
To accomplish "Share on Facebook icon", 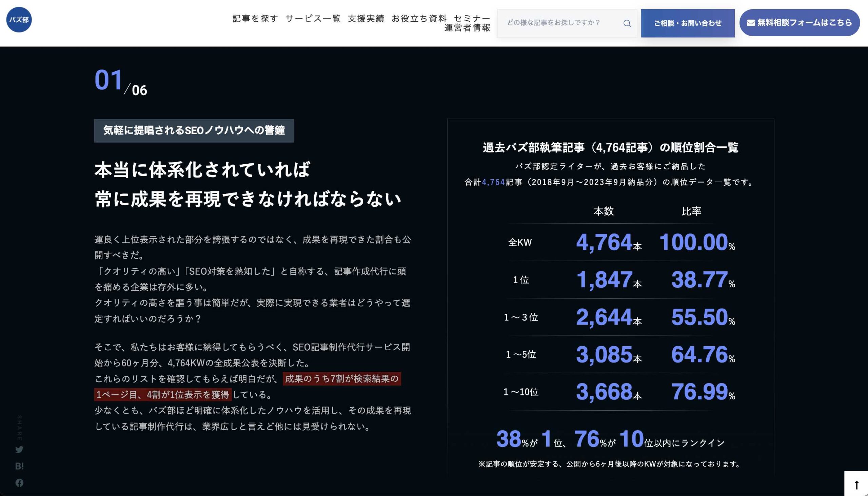I will (19, 482).
